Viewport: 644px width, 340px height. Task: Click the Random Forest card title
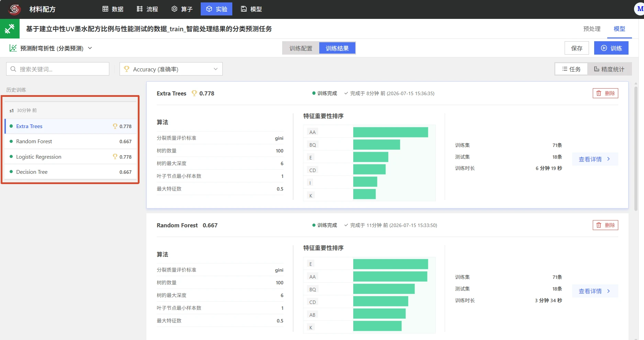177,225
